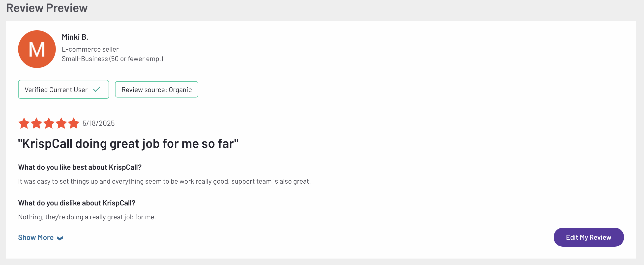Click the fifth rating star

(x=74, y=123)
